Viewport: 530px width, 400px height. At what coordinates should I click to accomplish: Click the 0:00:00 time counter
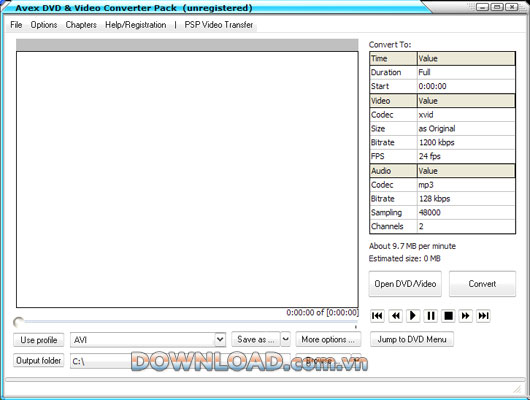coord(322,312)
